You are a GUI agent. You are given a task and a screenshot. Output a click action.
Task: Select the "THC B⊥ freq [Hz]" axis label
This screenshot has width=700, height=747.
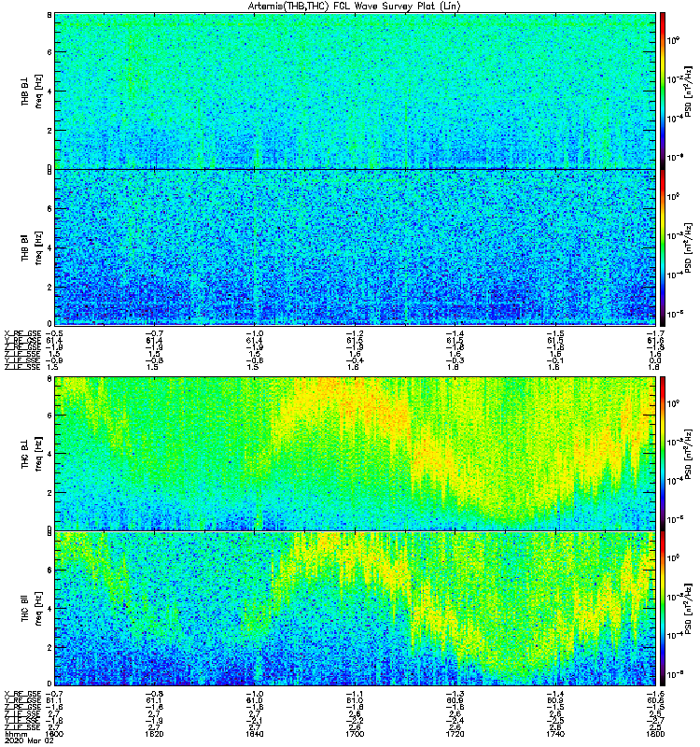pyautogui.click(x=32, y=454)
